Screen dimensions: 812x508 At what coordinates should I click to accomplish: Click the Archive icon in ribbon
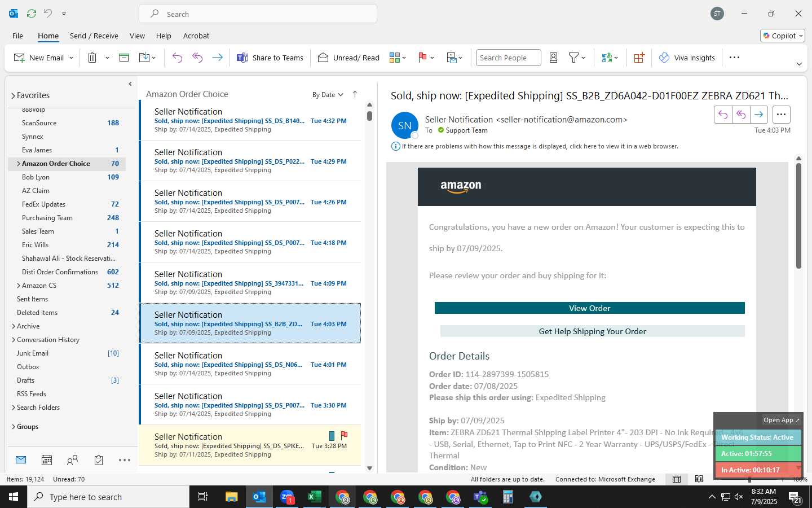click(x=124, y=58)
